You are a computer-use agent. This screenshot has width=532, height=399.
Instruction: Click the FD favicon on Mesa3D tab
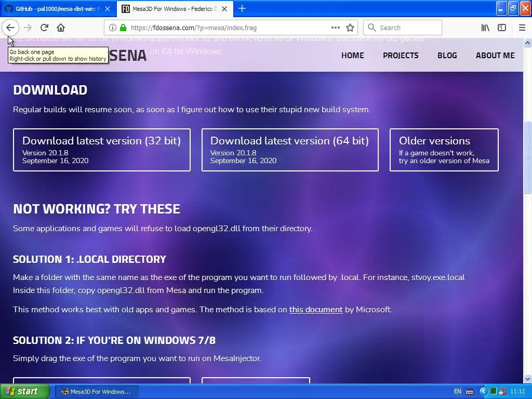click(x=126, y=9)
